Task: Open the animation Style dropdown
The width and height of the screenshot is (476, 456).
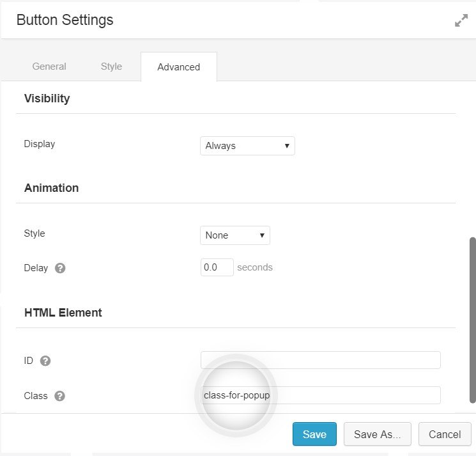Action: point(235,235)
